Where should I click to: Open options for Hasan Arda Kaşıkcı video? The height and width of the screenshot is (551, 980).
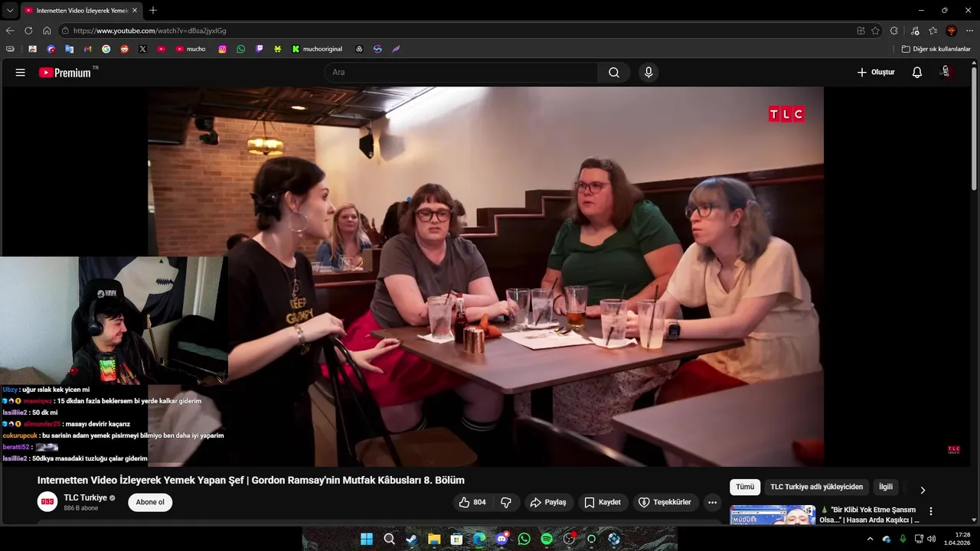(x=931, y=511)
